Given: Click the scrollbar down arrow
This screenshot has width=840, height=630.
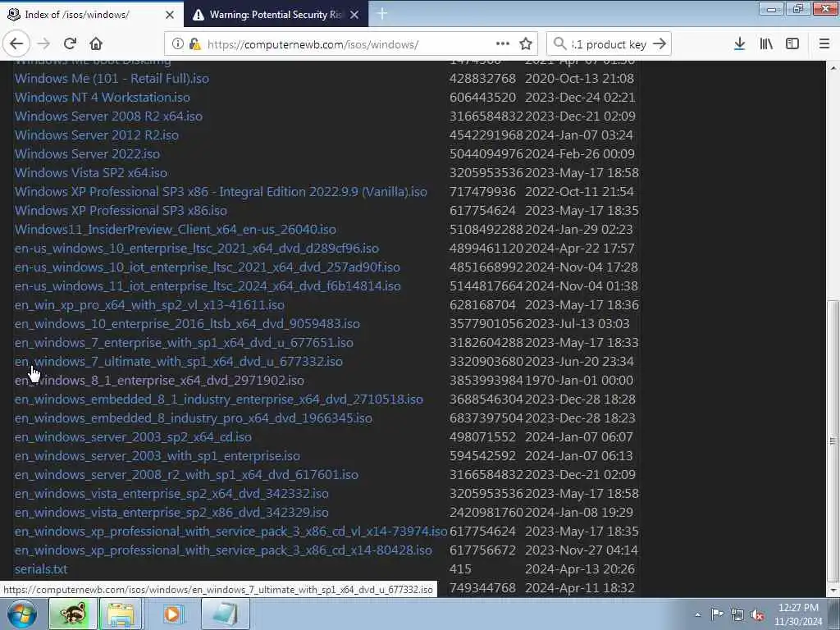Looking at the screenshot, I should (833, 591).
